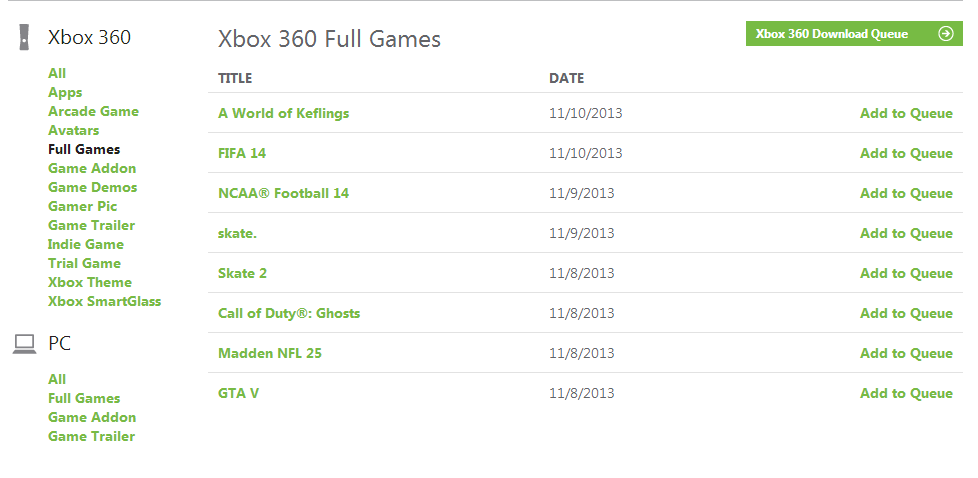Open Avatars category under Xbox 360
This screenshot has width=978, height=478.
pyautogui.click(x=74, y=130)
